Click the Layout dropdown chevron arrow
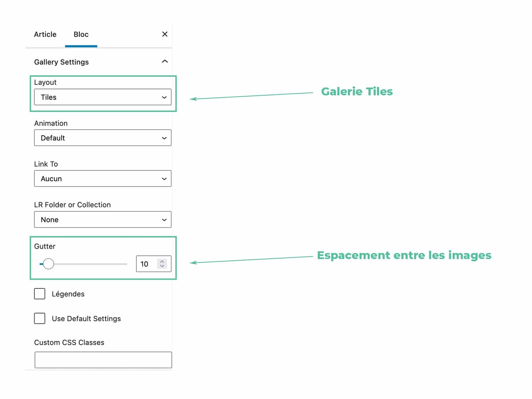Image resolution: width=532 pixels, height=399 pixels. pyautogui.click(x=164, y=98)
